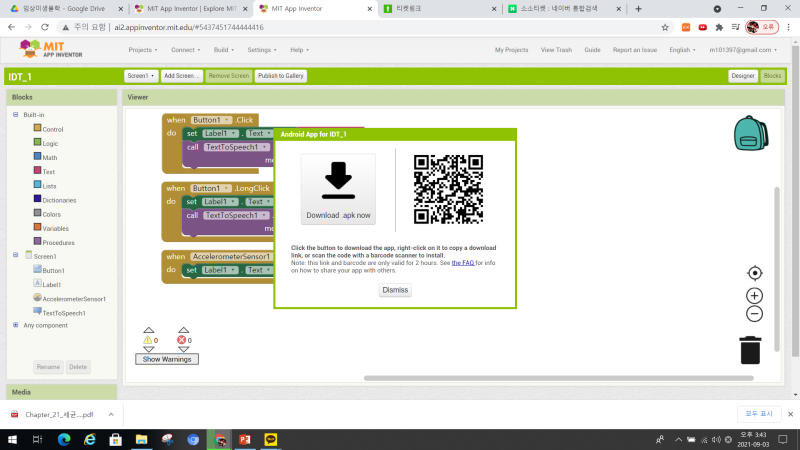
Task: Open View Trash
Action: click(x=556, y=50)
